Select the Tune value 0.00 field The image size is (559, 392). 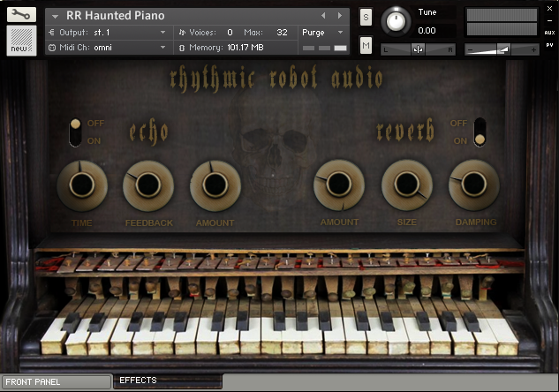click(427, 31)
